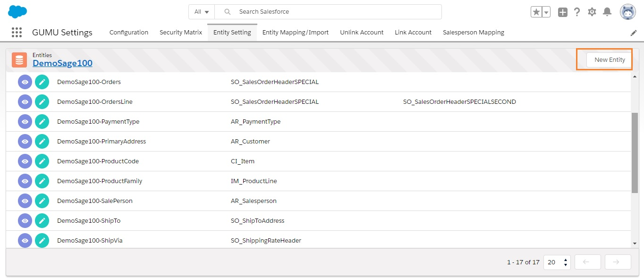Edit the DemoSage100-PrimaryAddress entity
Image resolution: width=644 pixels, height=278 pixels.
pos(42,142)
